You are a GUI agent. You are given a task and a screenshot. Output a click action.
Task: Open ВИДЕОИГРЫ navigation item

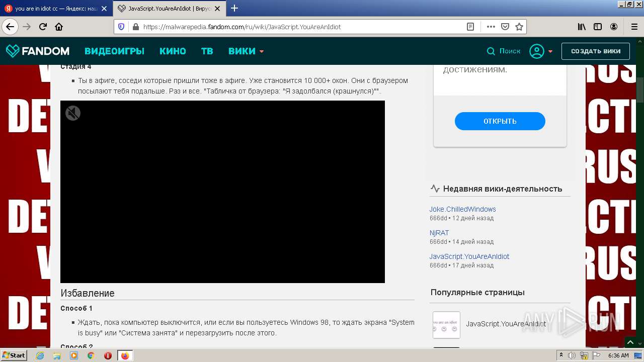[x=114, y=51]
